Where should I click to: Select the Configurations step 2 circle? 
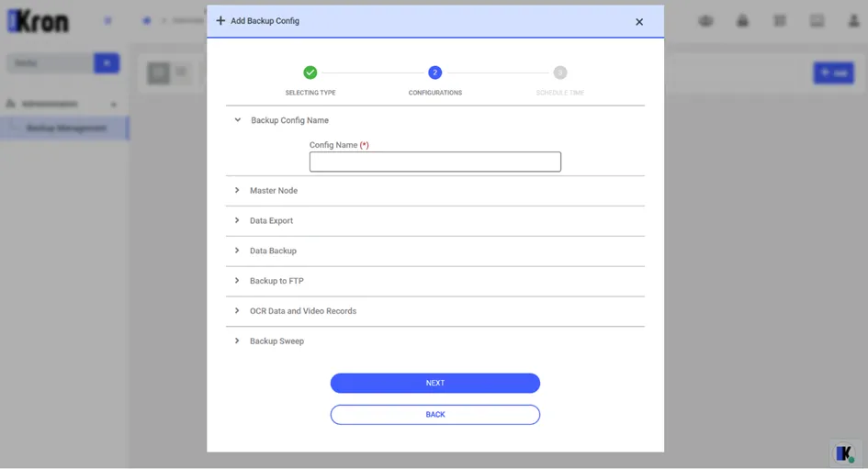(435, 73)
